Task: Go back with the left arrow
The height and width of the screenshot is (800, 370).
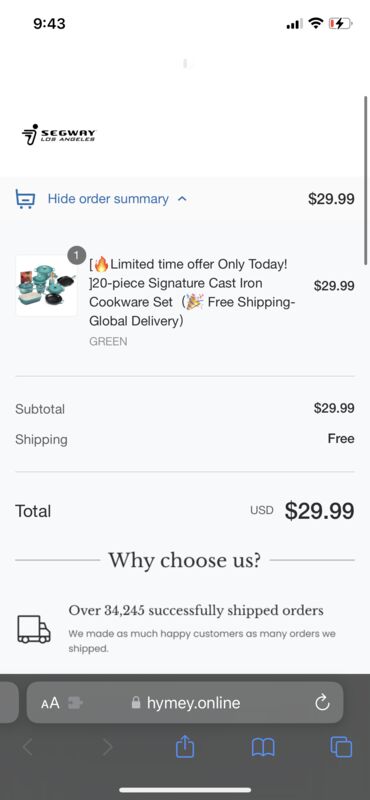Action: (27, 747)
